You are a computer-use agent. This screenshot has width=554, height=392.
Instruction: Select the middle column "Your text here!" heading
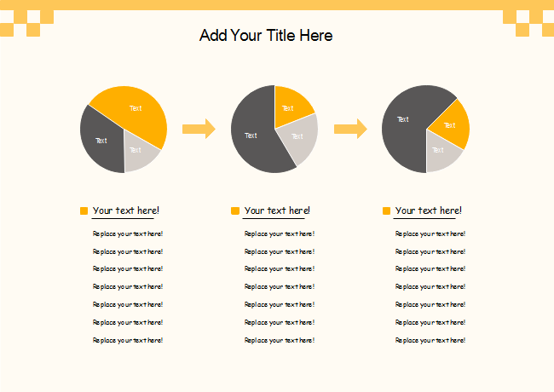(x=277, y=210)
